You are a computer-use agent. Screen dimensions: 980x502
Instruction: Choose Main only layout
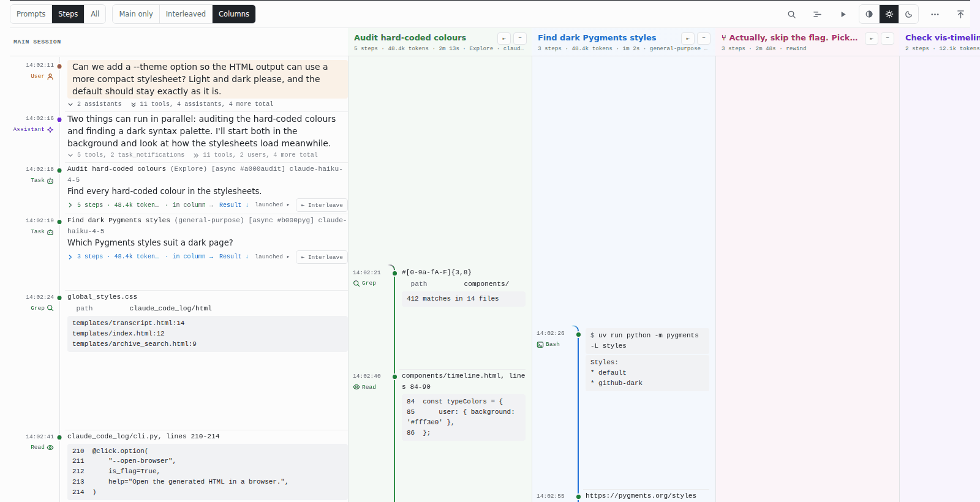pos(136,14)
